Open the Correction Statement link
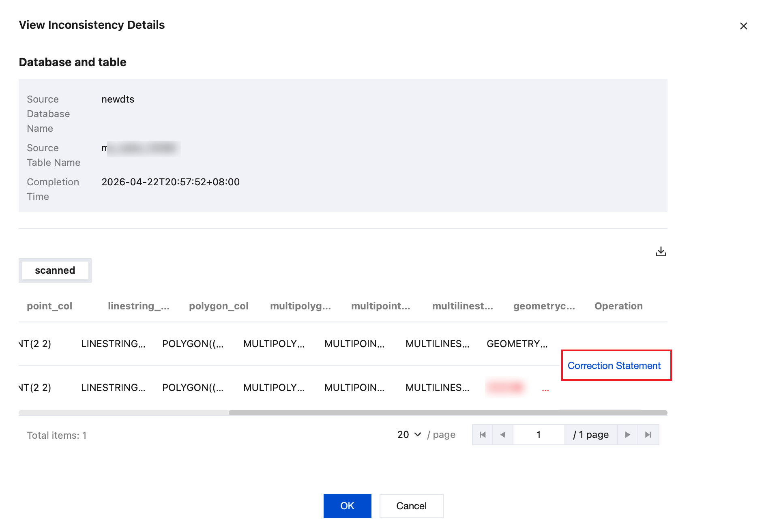 pos(614,366)
